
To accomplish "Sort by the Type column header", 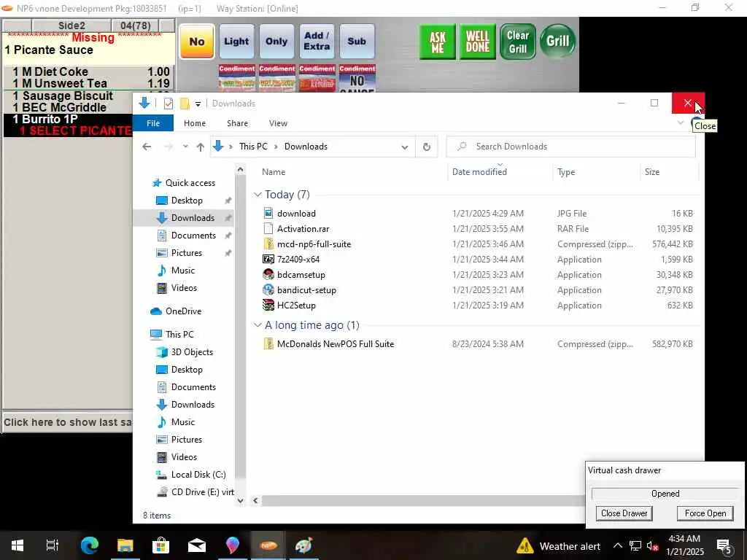I will coord(566,172).
